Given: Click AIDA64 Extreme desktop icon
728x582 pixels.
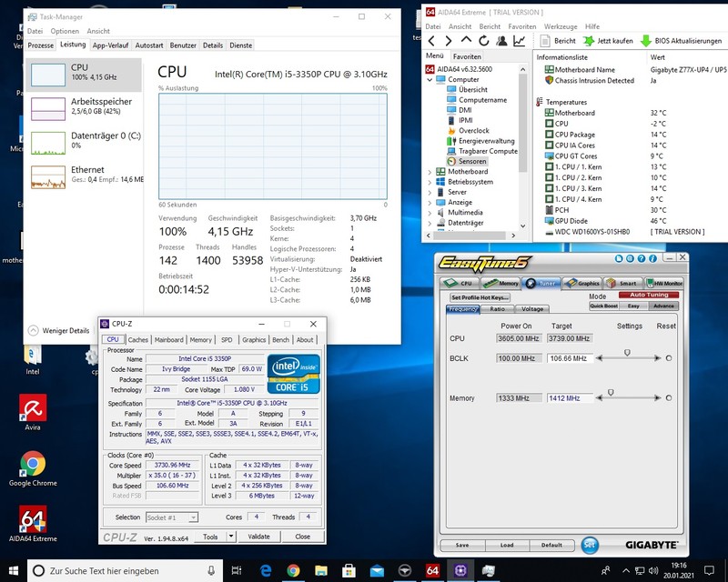Looking at the screenshot, I should pyautogui.click(x=33, y=524).
